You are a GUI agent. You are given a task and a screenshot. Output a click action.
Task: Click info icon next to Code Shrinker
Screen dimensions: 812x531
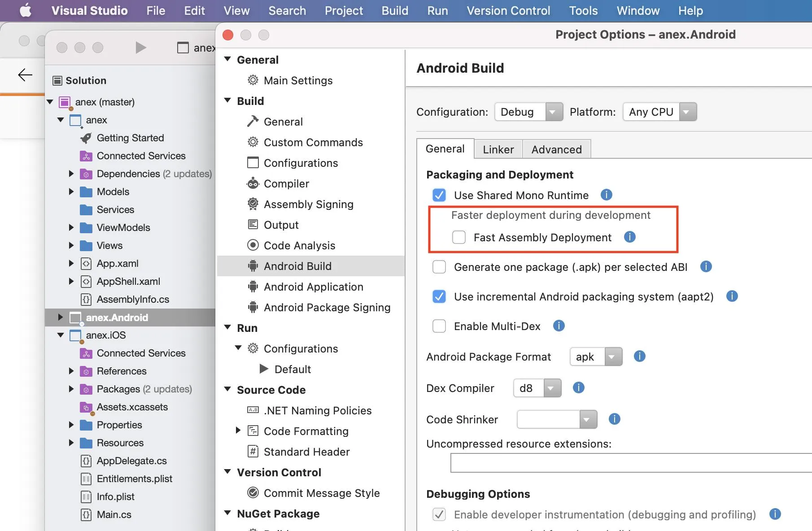coord(614,419)
